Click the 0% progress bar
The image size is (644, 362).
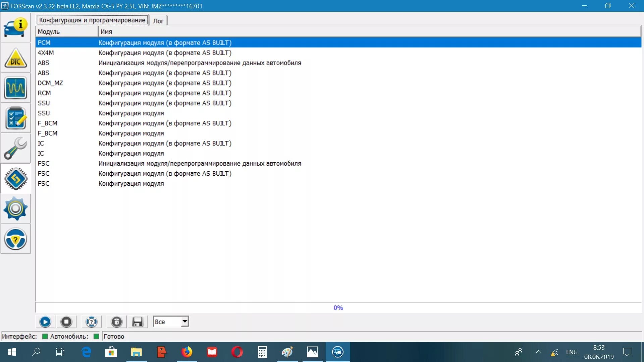click(x=338, y=308)
